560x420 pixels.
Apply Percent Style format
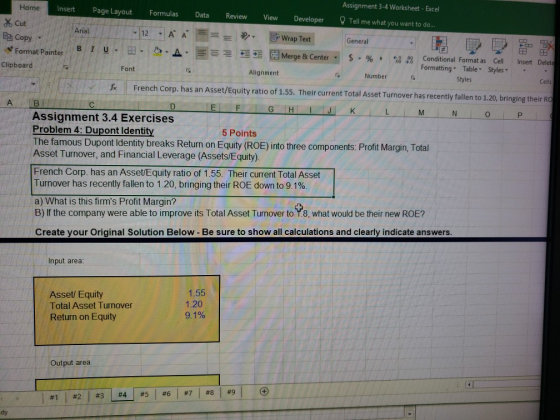[369, 59]
